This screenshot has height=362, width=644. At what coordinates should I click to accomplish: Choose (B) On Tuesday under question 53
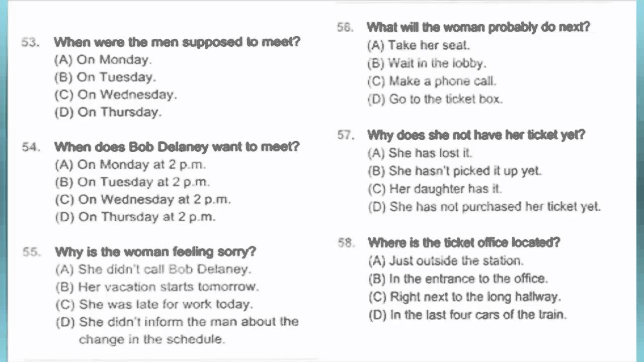point(105,77)
